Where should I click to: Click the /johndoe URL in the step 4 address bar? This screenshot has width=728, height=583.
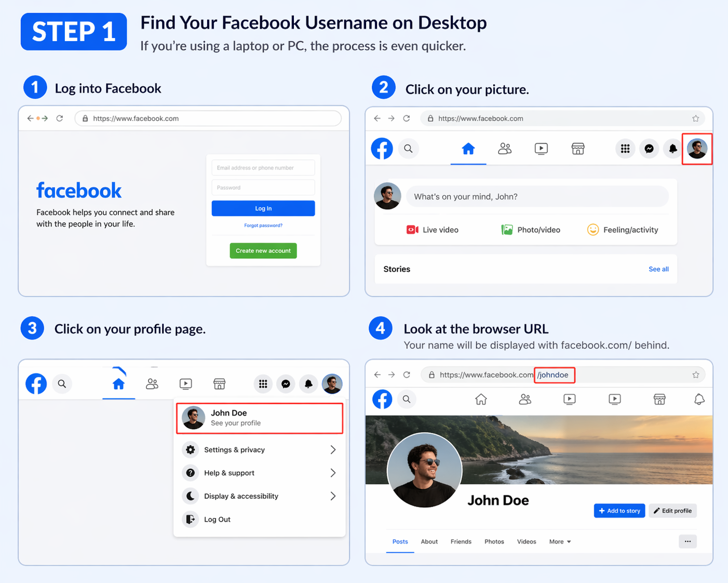coord(553,375)
